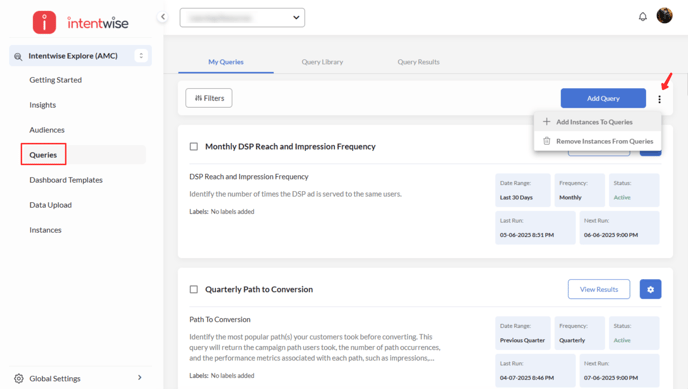688x389 pixels.
Task: Click Next Run '07-06-2025 9:00 PM' value
Action: click(x=611, y=378)
